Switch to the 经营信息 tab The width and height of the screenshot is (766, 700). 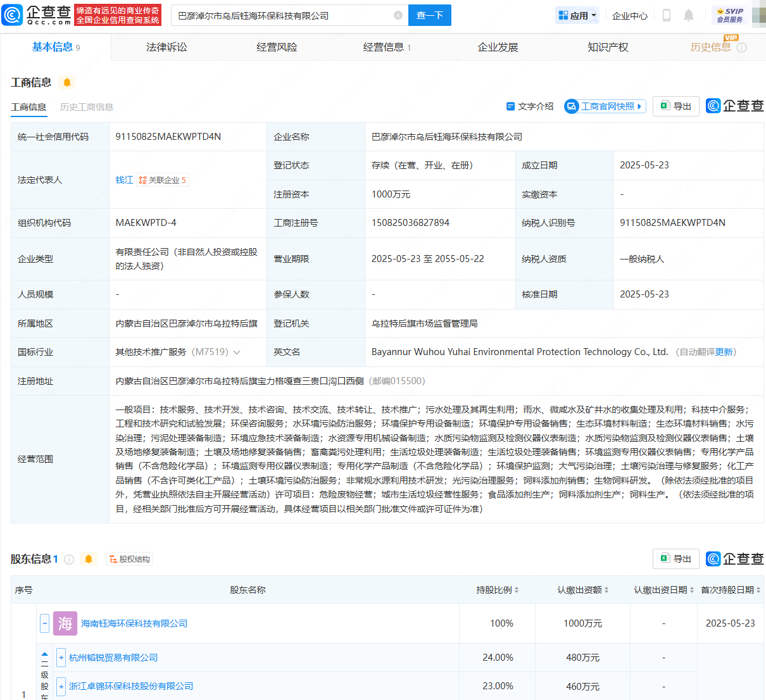click(x=387, y=47)
